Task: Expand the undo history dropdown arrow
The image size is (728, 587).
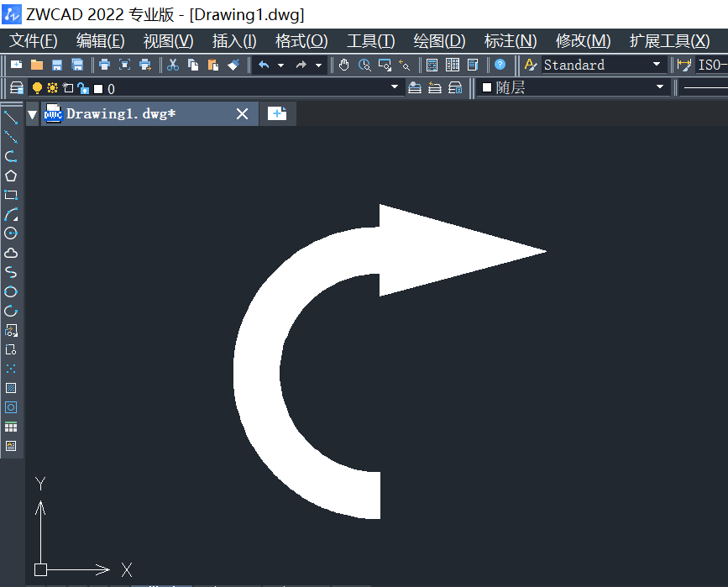Action: [x=280, y=65]
